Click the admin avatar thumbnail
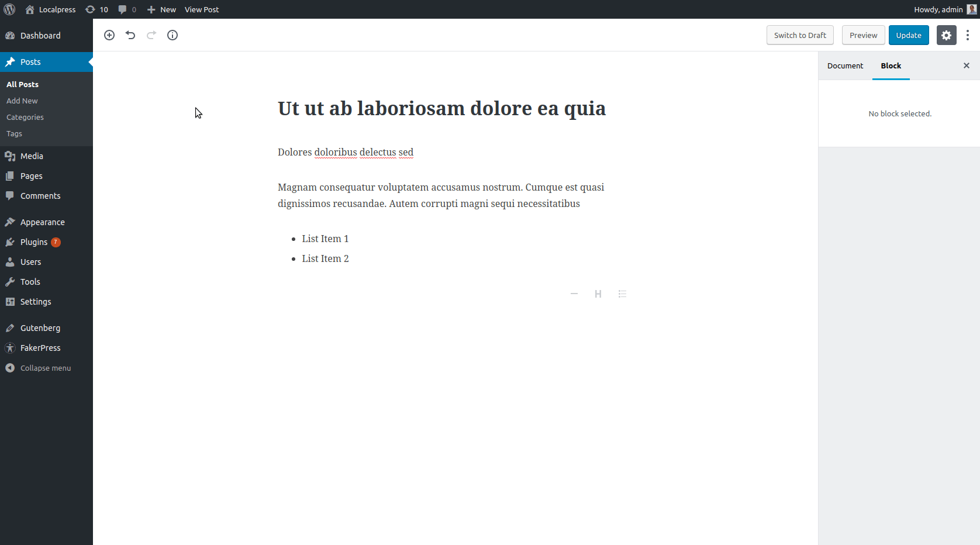This screenshot has width=980, height=545. coord(972,9)
